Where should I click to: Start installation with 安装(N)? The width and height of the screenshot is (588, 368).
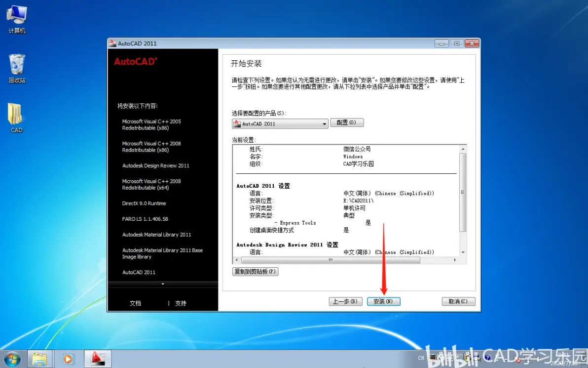point(383,301)
